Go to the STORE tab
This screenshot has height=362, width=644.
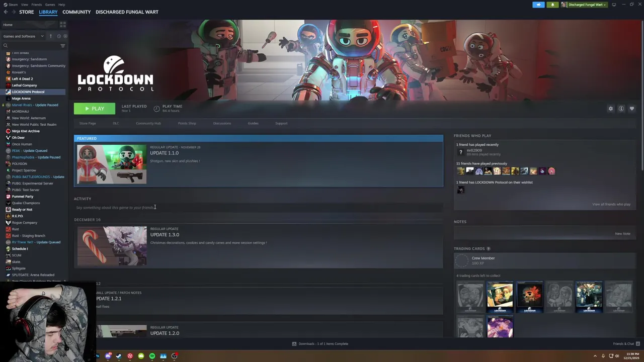tap(26, 12)
